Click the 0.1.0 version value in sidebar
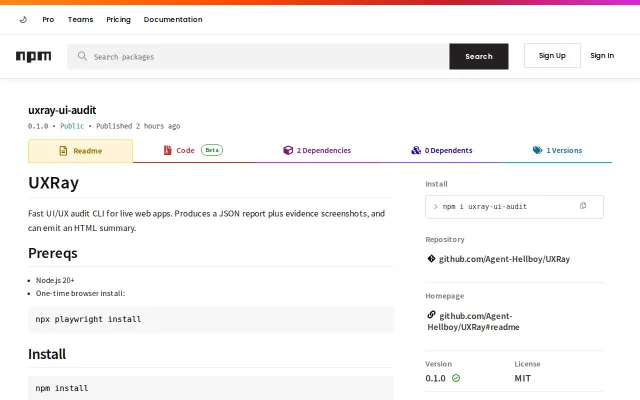This screenshot has height=400, width=640. [436, 378]
